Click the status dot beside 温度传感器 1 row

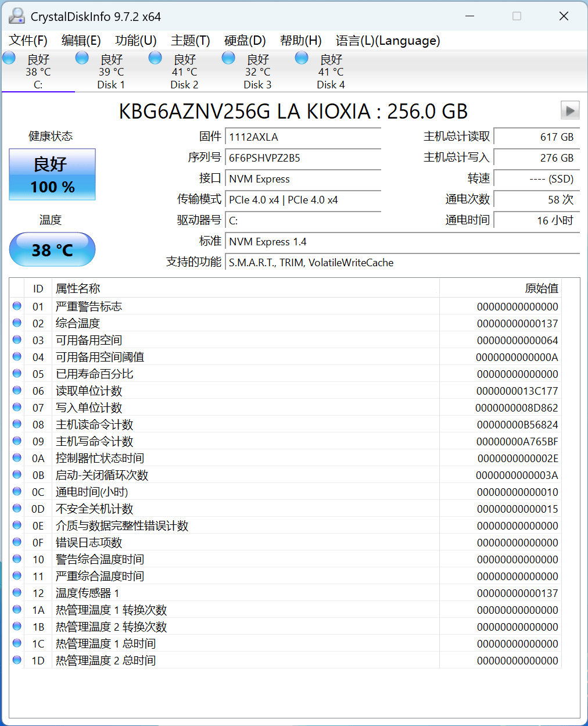tap(16, 593)
